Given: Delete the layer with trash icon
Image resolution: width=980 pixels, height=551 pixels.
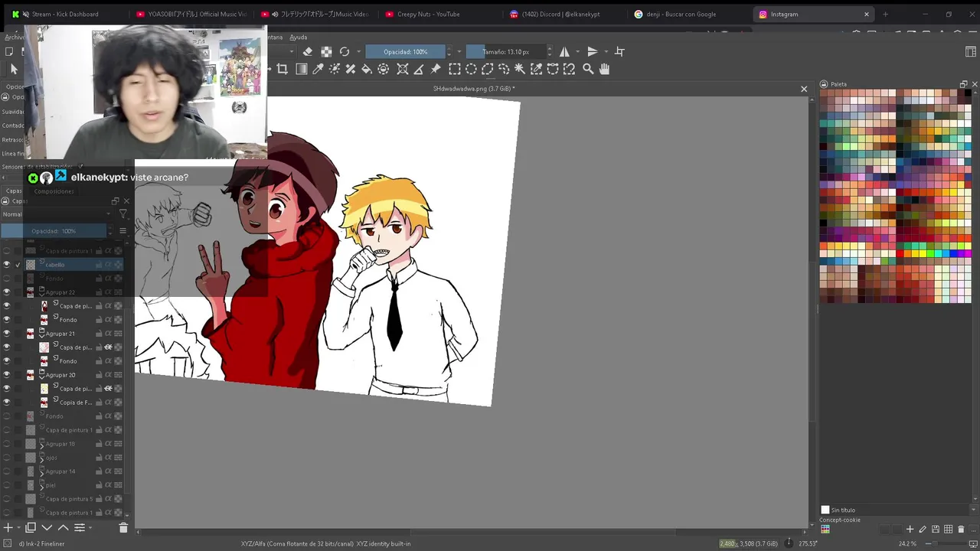Looking at the screenshot, I should pos(123,527).
